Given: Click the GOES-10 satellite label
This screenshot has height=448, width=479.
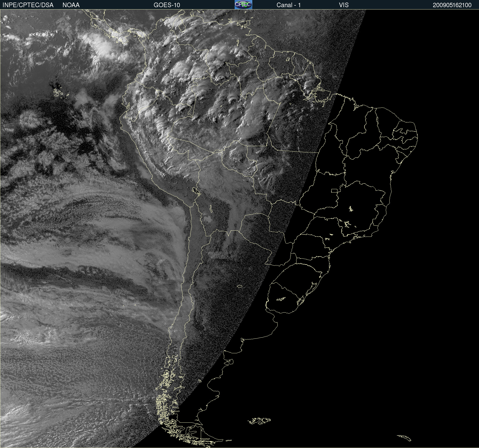Looking at the screenshot, I should pyautogui.click(x=167, y=5).
